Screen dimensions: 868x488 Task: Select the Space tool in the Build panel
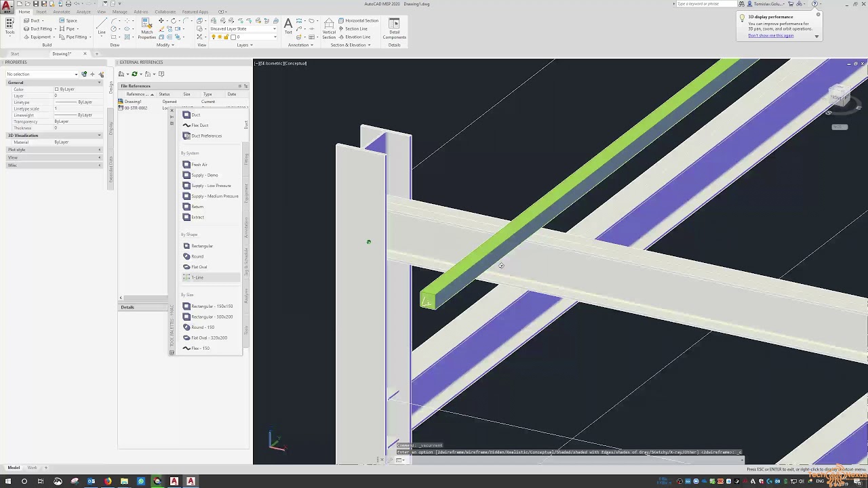(x=68, y=20)
